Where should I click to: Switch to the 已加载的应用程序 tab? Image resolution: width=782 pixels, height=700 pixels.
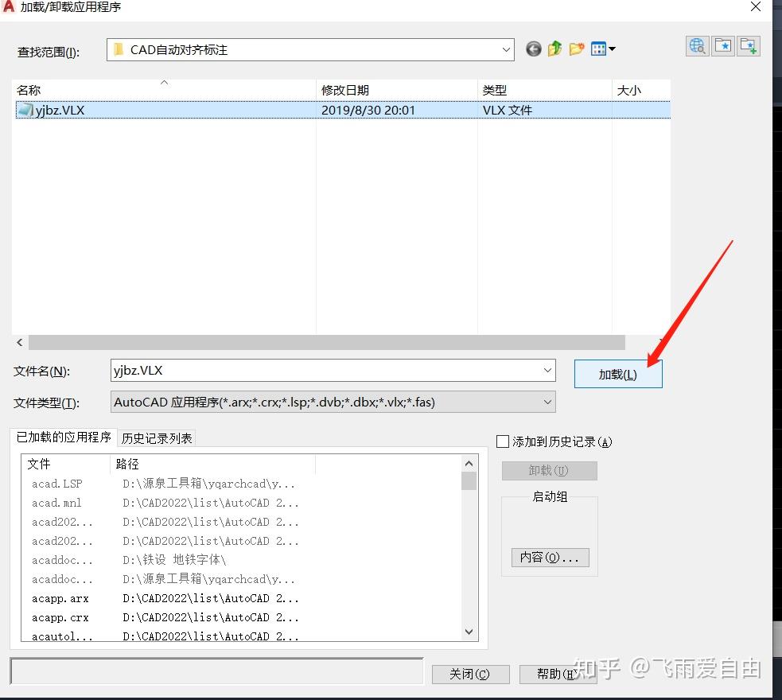(64, 437)
